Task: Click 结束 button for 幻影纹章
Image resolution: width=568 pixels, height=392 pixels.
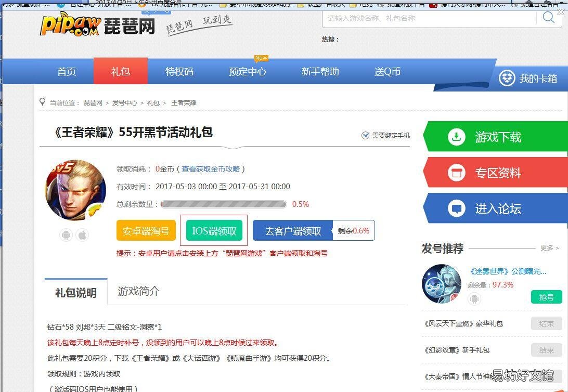Action: pyautogui.click(x=546, y=350)
